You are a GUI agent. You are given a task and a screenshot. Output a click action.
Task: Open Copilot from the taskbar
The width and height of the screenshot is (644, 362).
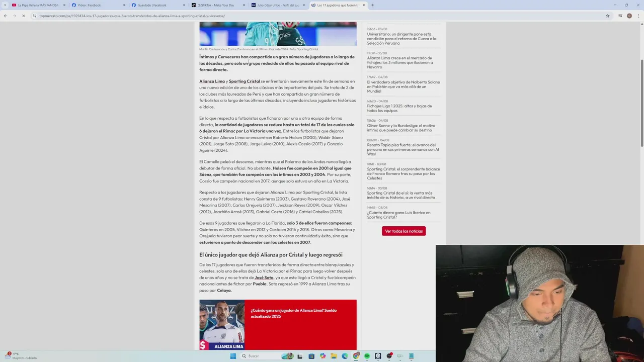[x=323, y=356]
